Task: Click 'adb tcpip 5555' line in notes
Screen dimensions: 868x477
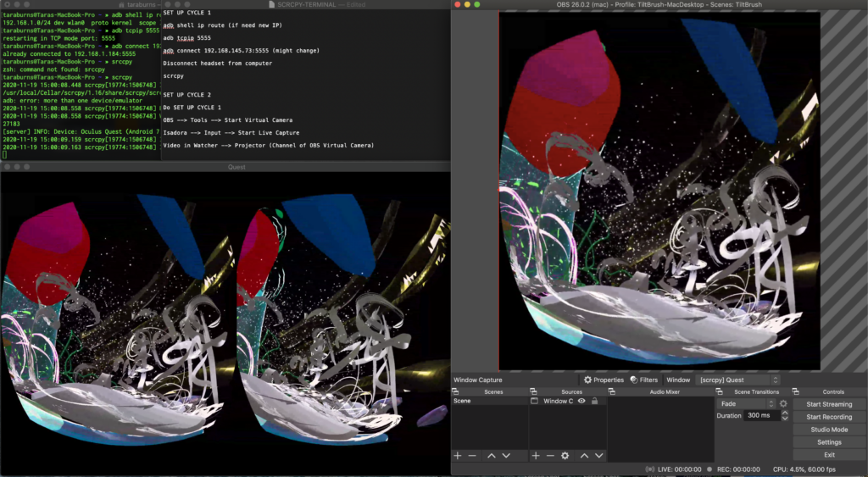Action: point(187,37)
